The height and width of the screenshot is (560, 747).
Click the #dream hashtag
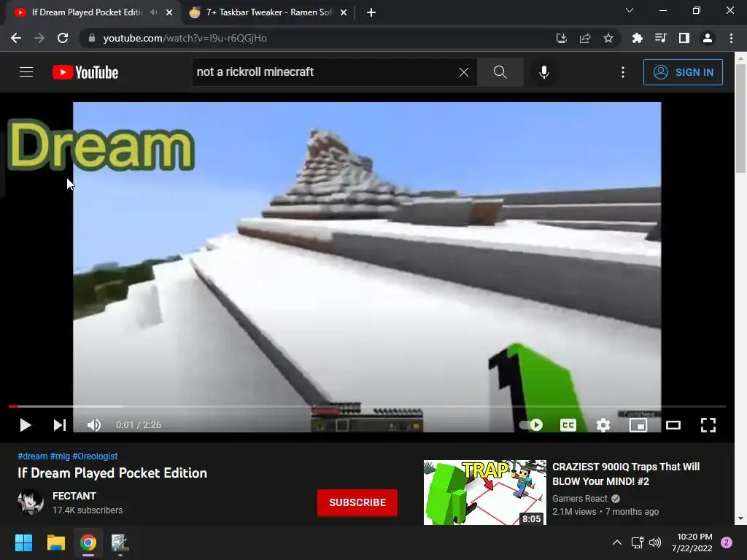pyautogui.click(x=32, y=456)
